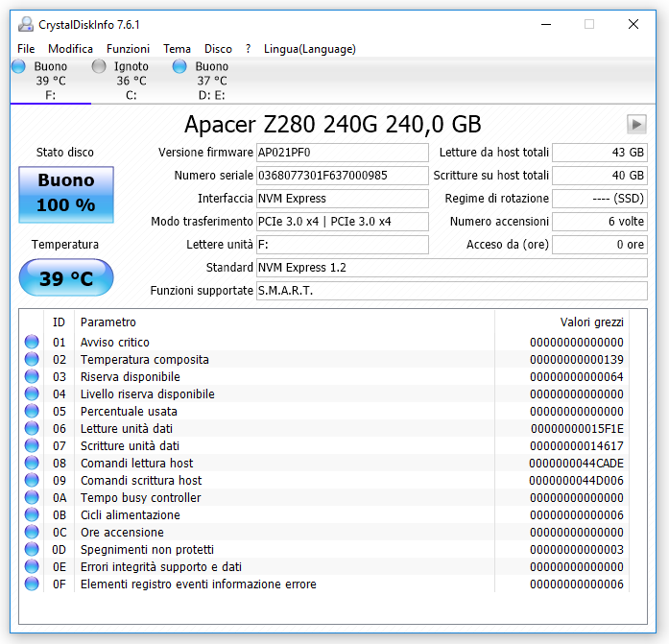Click the status orb for Avviso critico
This screenshot has height=644, width=669.
coord(32,342)
